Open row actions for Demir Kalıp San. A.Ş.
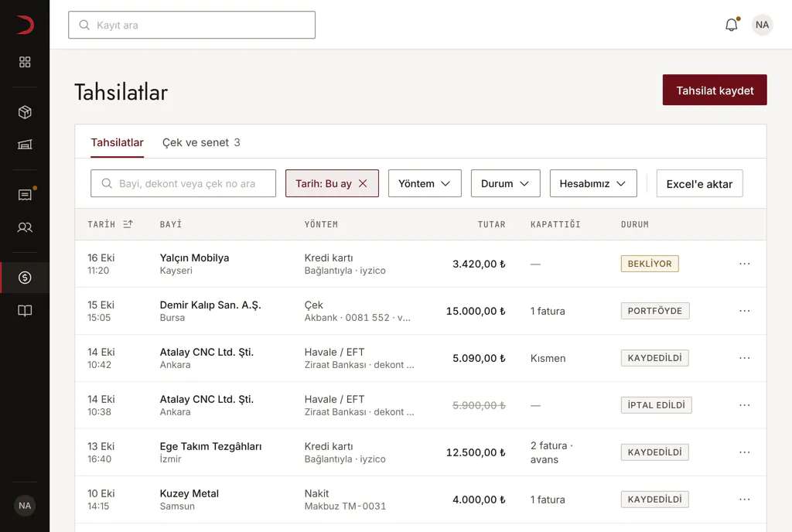The height and width of the screenshot is (532, 792). 745,311
